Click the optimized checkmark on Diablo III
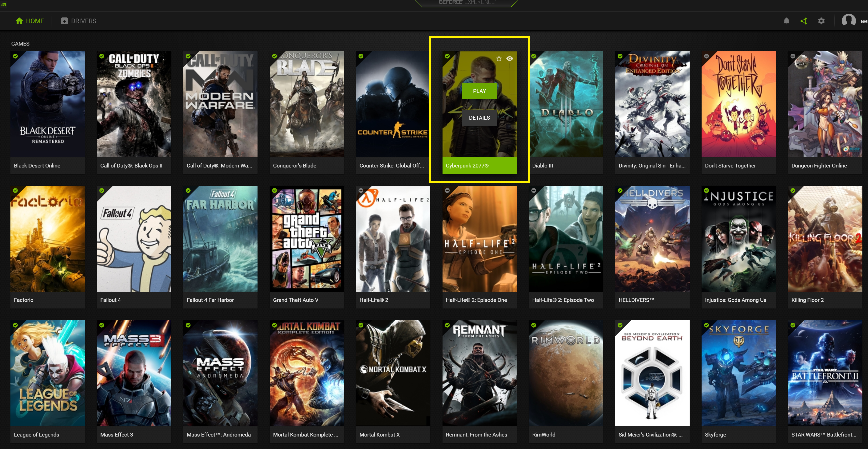The height and width of the screenshot is (449, 868). tap(533, 56)
